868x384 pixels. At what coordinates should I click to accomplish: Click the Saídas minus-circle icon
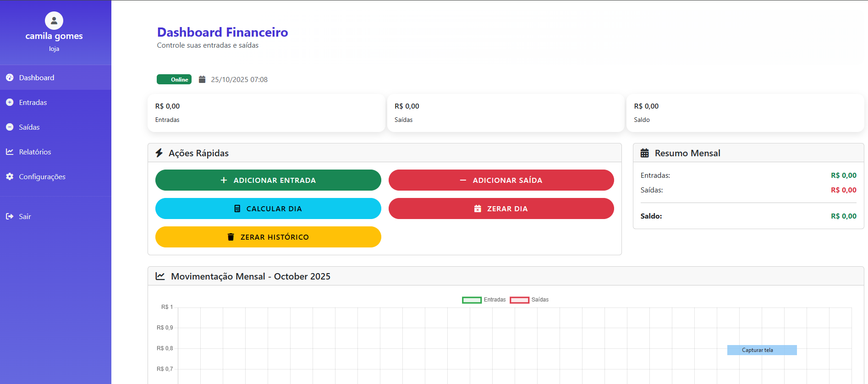[10, 127]
